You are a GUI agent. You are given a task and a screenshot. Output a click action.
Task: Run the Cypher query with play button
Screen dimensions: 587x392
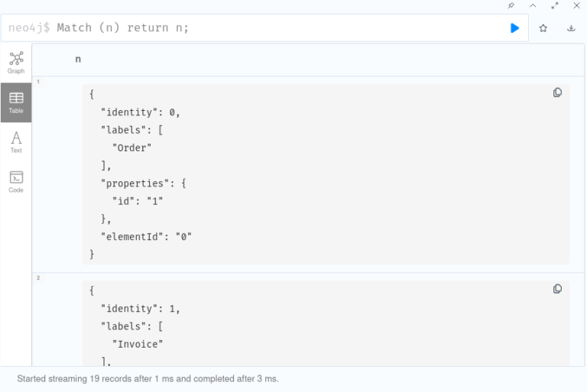(x=514, y=28)
